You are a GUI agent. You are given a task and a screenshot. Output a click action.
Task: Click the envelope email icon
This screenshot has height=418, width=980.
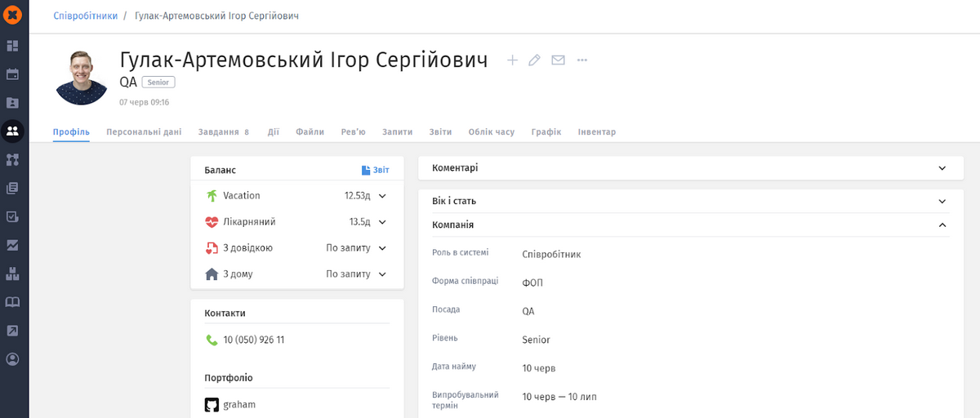(558, 60)
